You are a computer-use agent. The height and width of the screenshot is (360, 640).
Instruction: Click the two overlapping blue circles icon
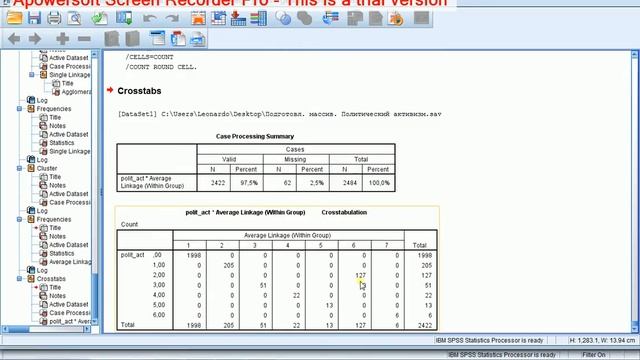(x=283, y=18)
